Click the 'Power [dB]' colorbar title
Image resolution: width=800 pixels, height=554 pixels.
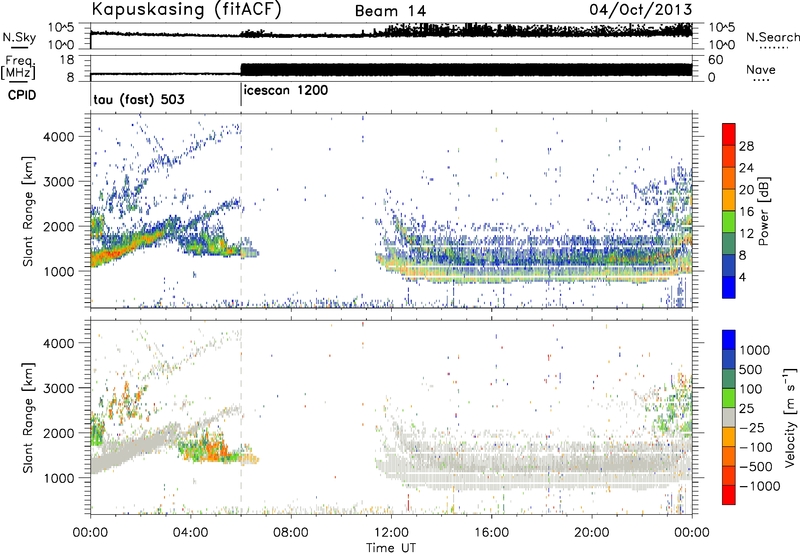763,211
